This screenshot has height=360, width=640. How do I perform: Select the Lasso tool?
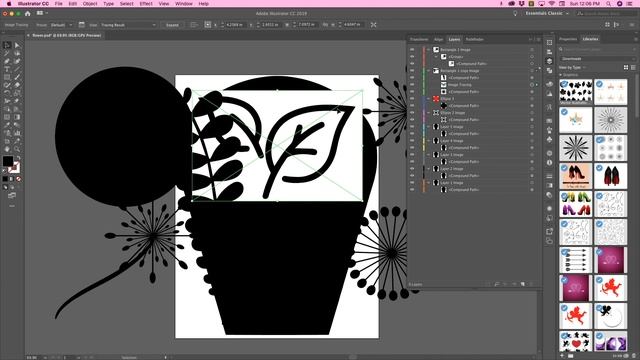17,53
